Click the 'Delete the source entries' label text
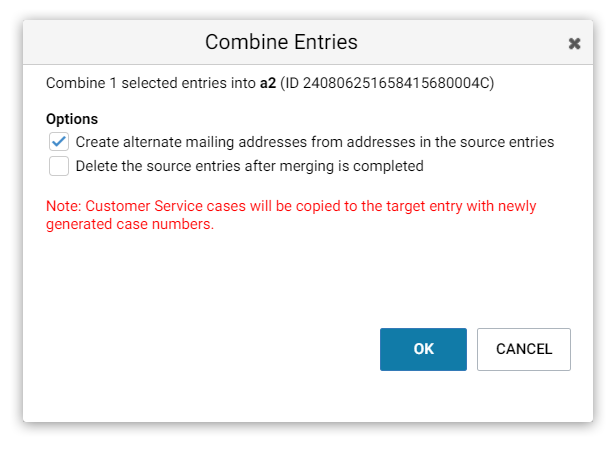The width and height of the screenshot is (615, 449). click(x=249, y=166)
